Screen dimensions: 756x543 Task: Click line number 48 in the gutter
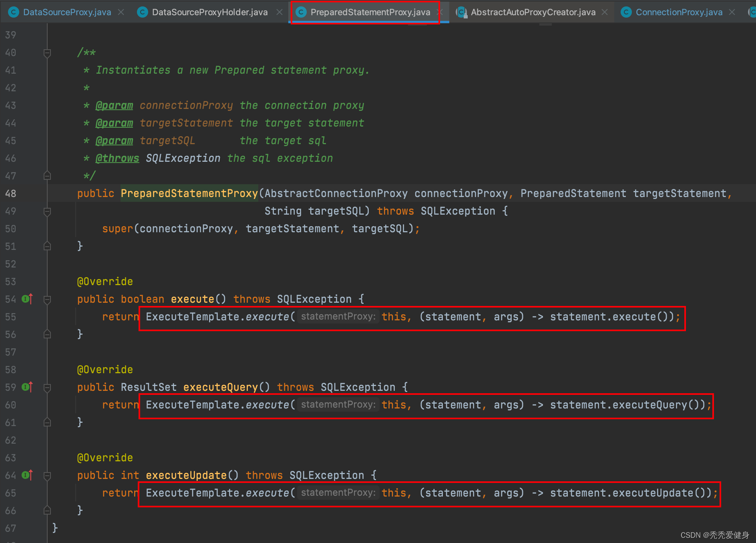click(x=11, y=193)
